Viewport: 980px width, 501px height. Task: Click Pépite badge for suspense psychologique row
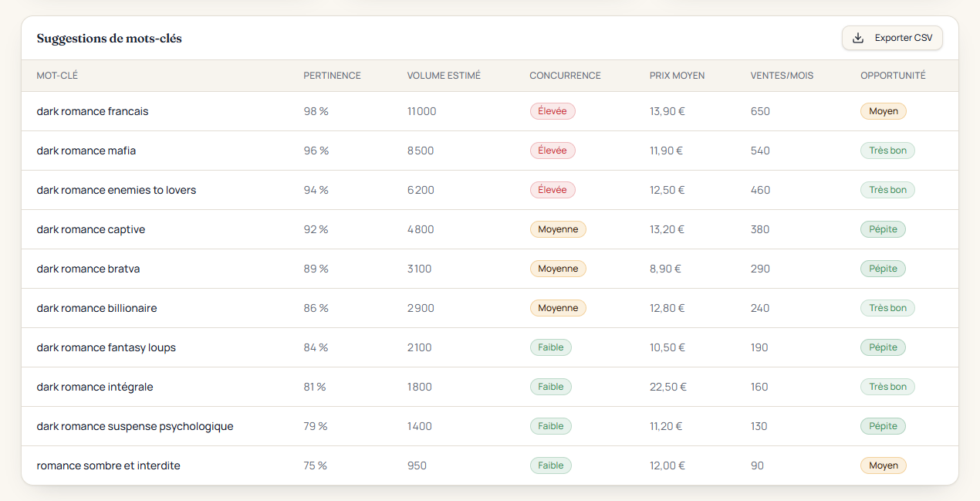[x=884, y=426]
